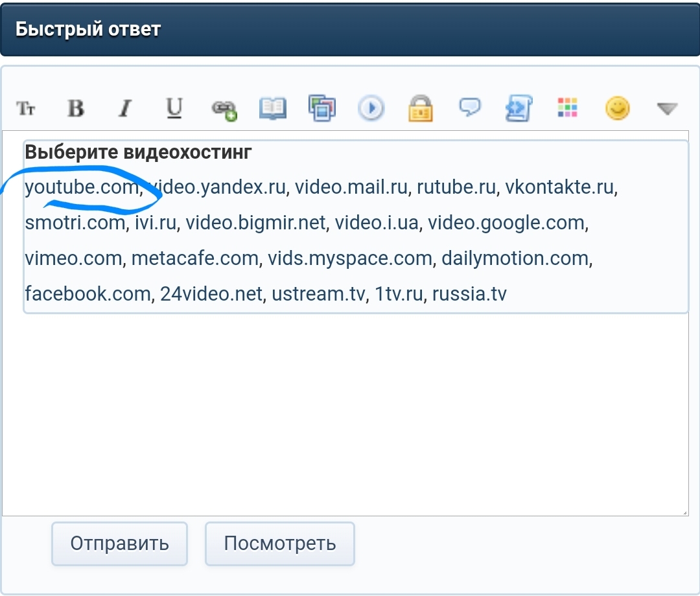This screenshot has height=596, width=700.
Task: Toggle bold formatting
Action: 75,108
